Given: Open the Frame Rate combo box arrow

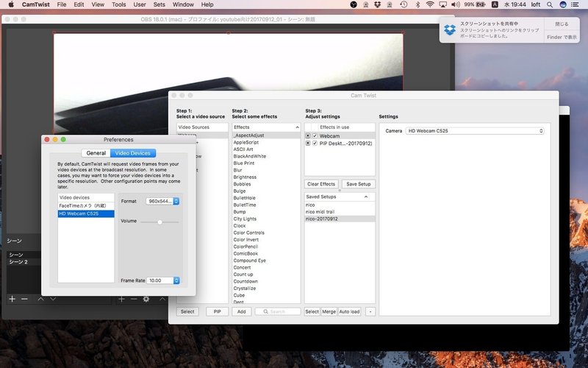Looking at the screenshot, I should pyautogui.click(x=176, y=280).
